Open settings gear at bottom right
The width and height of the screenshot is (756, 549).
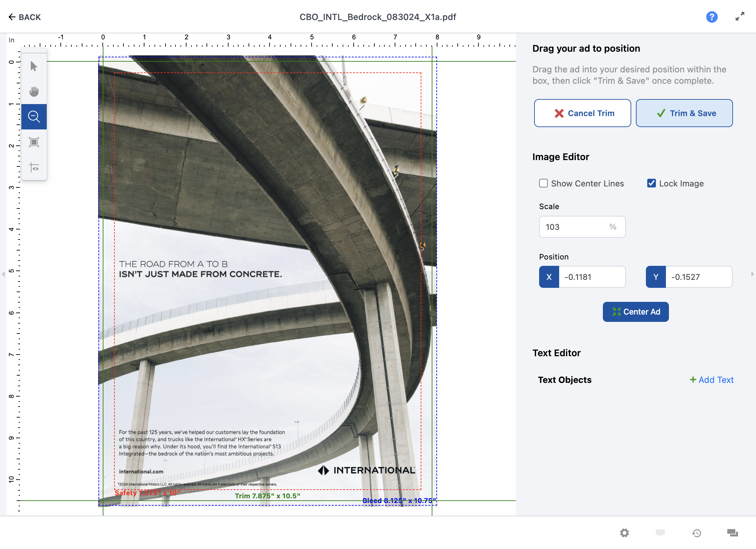624,533
